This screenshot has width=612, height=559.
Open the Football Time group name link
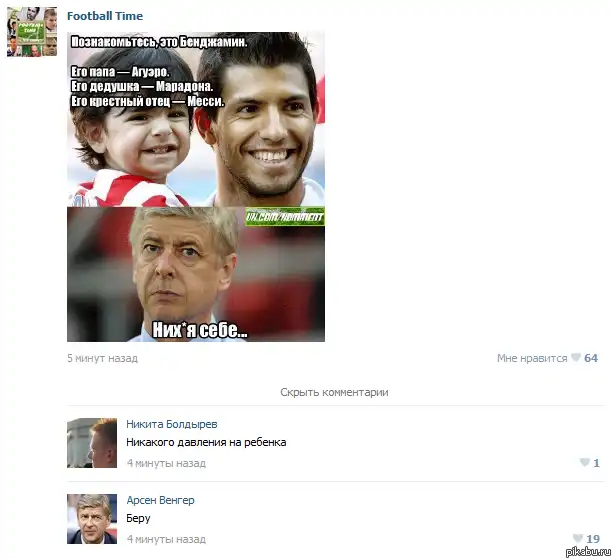[105, 16]
